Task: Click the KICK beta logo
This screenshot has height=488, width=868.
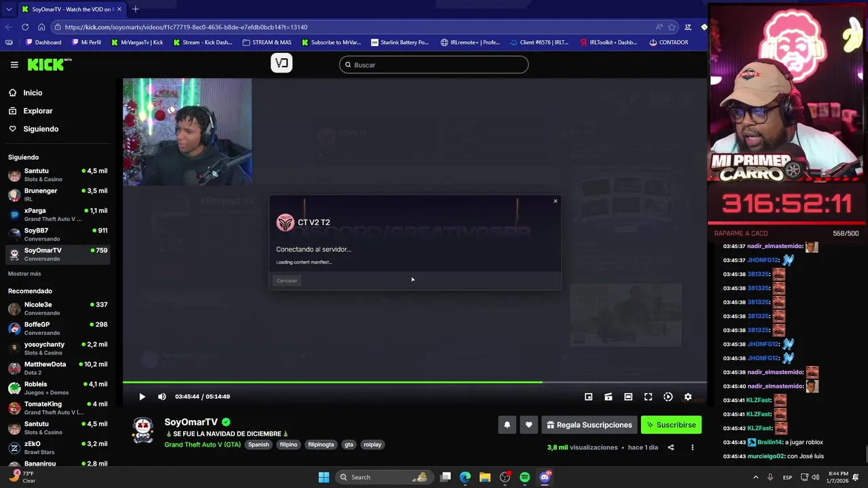Action: pyautogui.click(x=49, y=64)
